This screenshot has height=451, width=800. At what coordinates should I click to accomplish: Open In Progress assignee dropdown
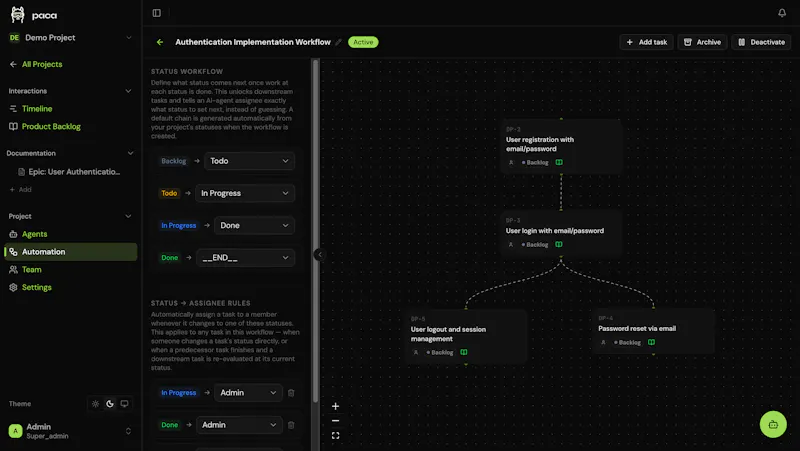(248, 392)
